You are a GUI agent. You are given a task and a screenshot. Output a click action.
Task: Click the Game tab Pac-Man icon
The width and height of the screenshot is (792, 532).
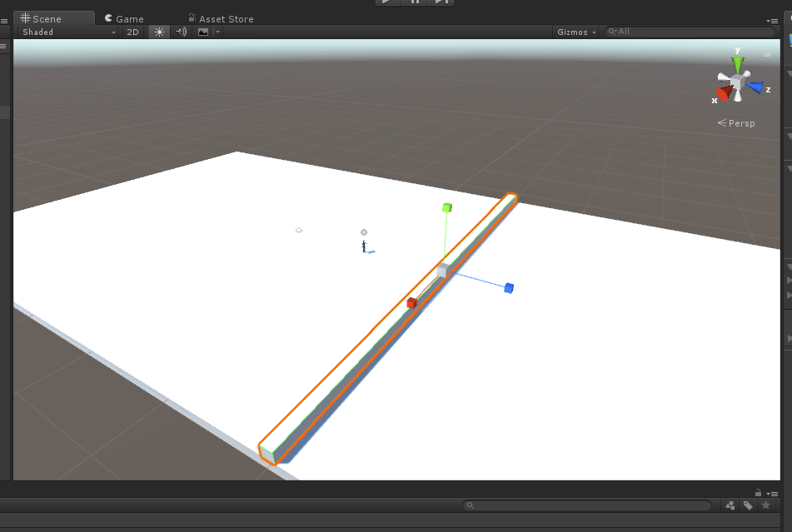point(108,18)
